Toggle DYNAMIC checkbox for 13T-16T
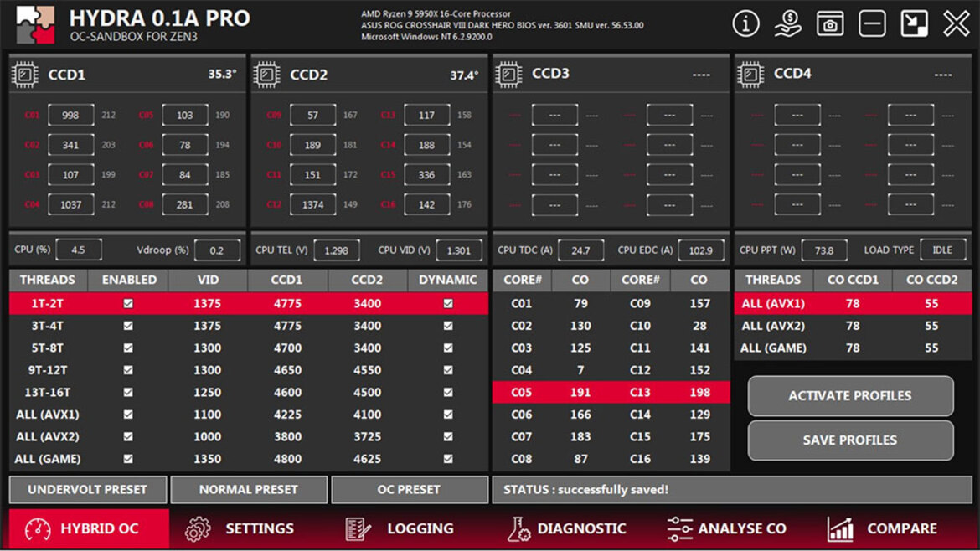This screenshot has width=980, height=551. pos(448,393)
